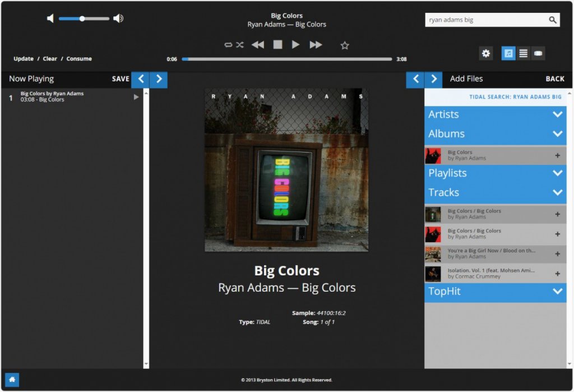Click 'TIDAL SEARCH: RYAN ADAMS BIG' header
The height and width of the screenshot is (392, 574).
click(x=515, y=97)
